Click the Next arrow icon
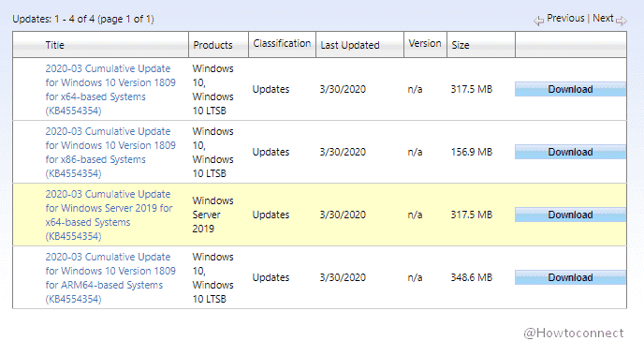The height and width of the screenshot is (341, 644). (622, 21)
